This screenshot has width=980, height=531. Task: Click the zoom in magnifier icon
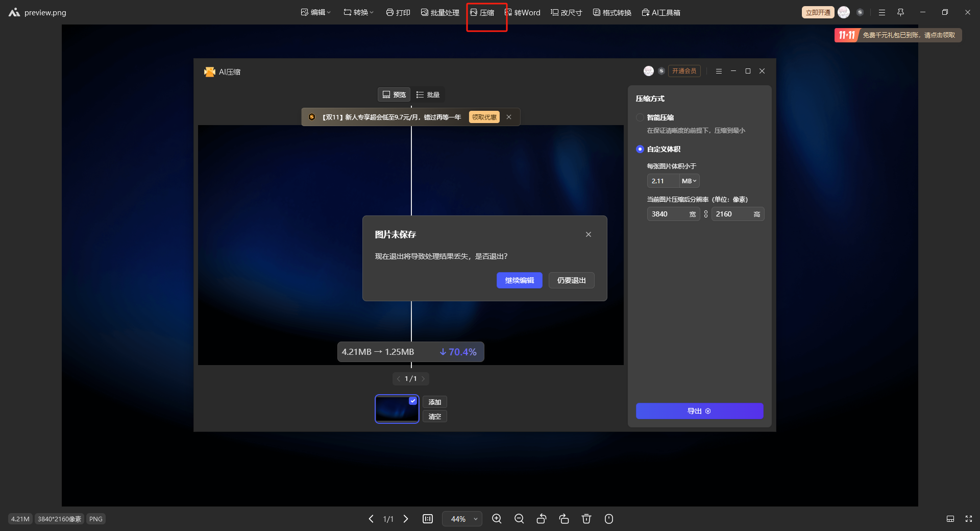coord(496,519)
